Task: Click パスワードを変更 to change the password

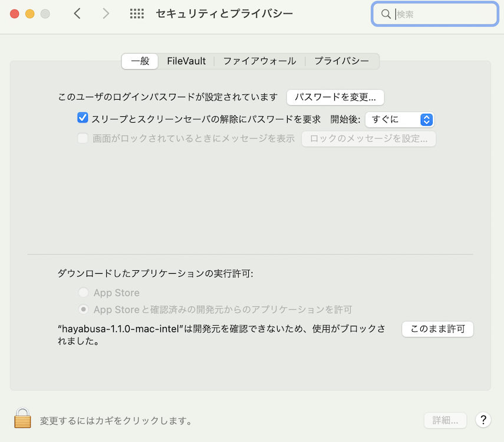Action: [x=335, y=97]
